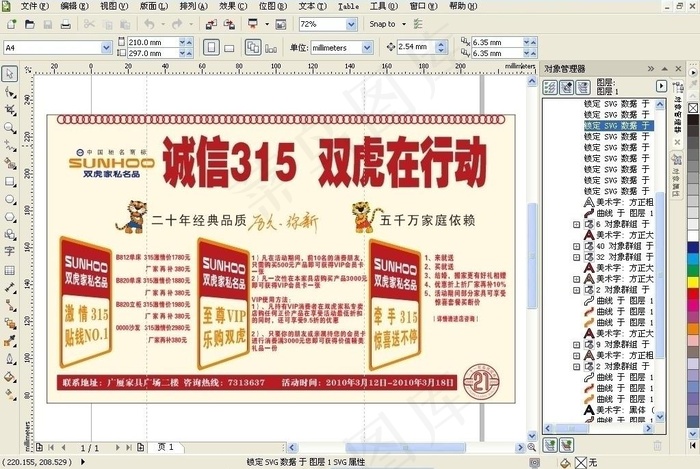Click the New document icon
This screenshot has height=469, width=700.
point(11,24)
